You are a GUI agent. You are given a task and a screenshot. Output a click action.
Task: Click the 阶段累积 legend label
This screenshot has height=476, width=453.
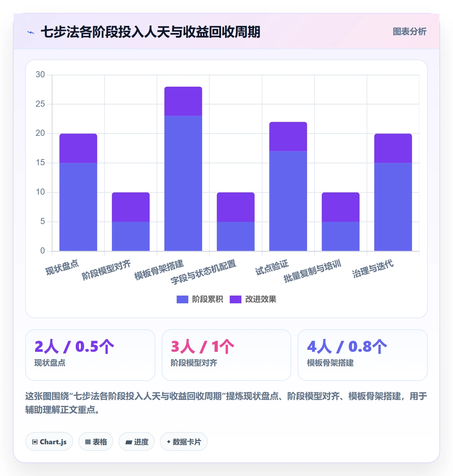click(x=207, y=299)
